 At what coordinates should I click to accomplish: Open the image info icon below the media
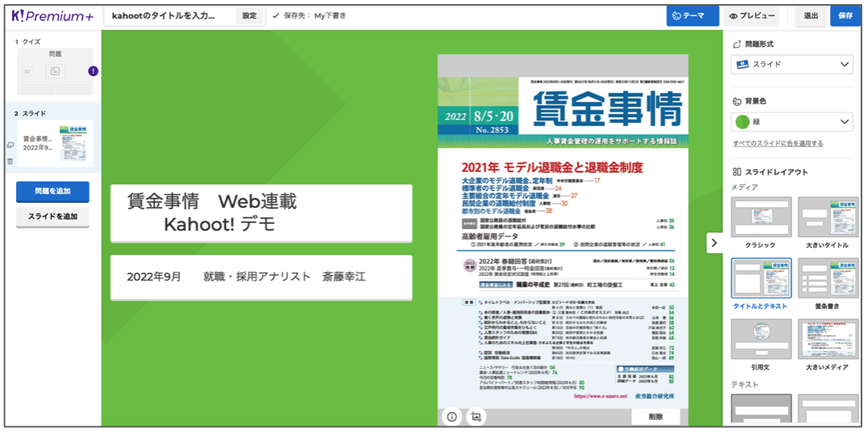point(452,417)
